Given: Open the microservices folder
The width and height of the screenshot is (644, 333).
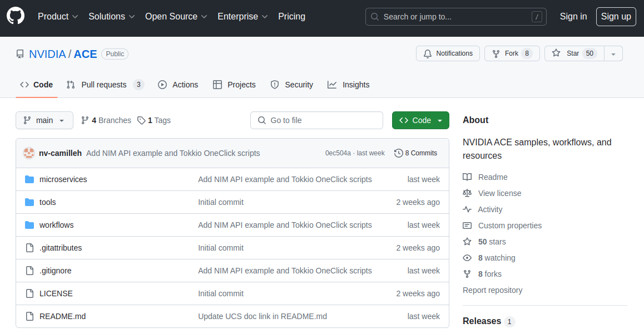Looking at the screenshot, I should [63, 179].
